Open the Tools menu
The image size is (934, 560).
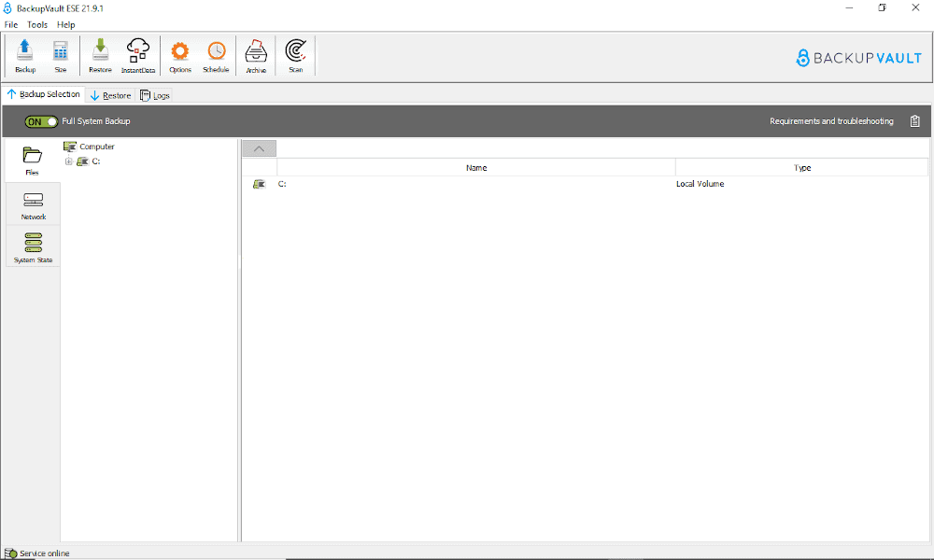pyautogui.click(x=37, y=24)
